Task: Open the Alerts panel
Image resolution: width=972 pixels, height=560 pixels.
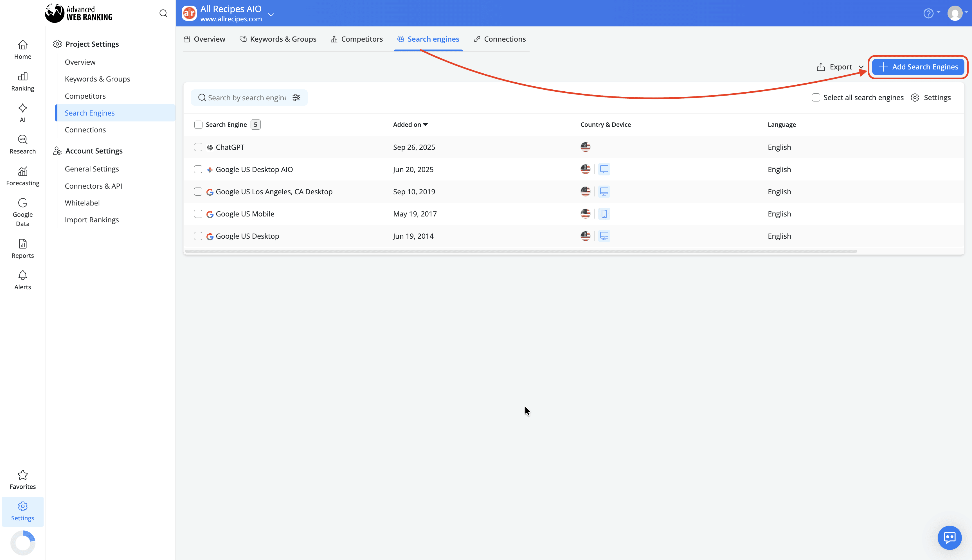Action: coord(22,280)
